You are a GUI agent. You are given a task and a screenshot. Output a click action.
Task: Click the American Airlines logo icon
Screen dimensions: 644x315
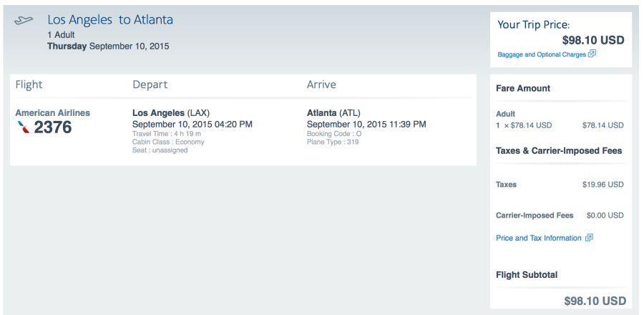click(24, 127)
